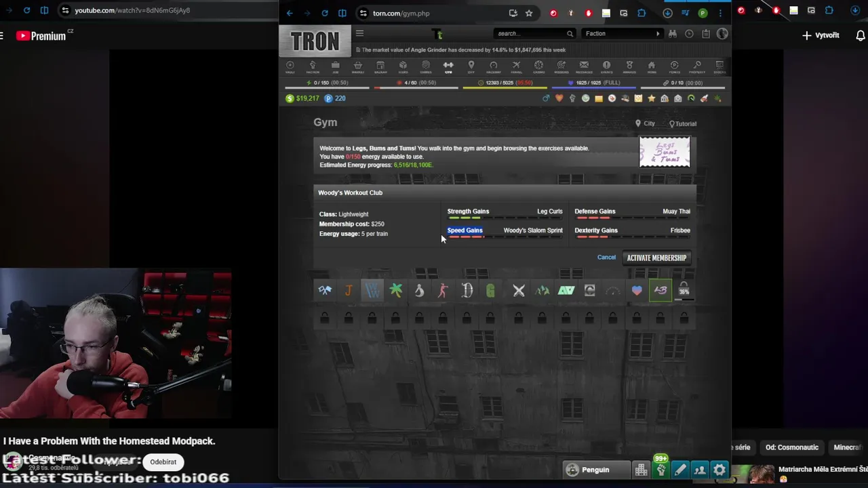Select the heart-shaped gym icon
This screenshot has width=868, height=488.
coord(637,291)
